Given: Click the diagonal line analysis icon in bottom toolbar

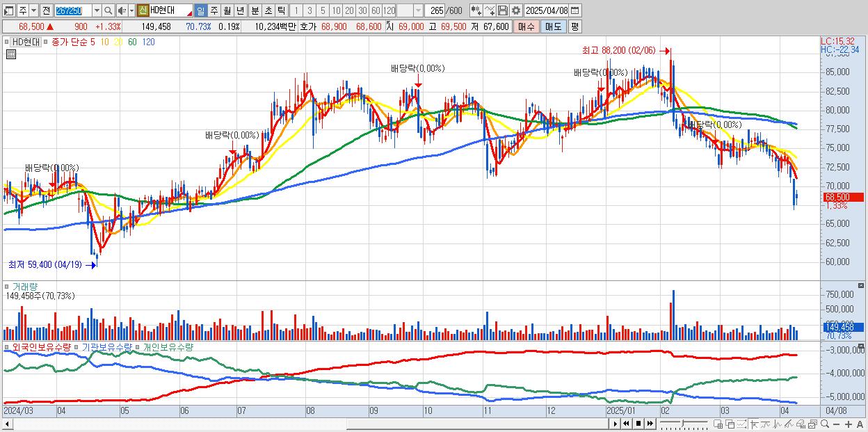Looking at the screenshot, I should [789, 424].
